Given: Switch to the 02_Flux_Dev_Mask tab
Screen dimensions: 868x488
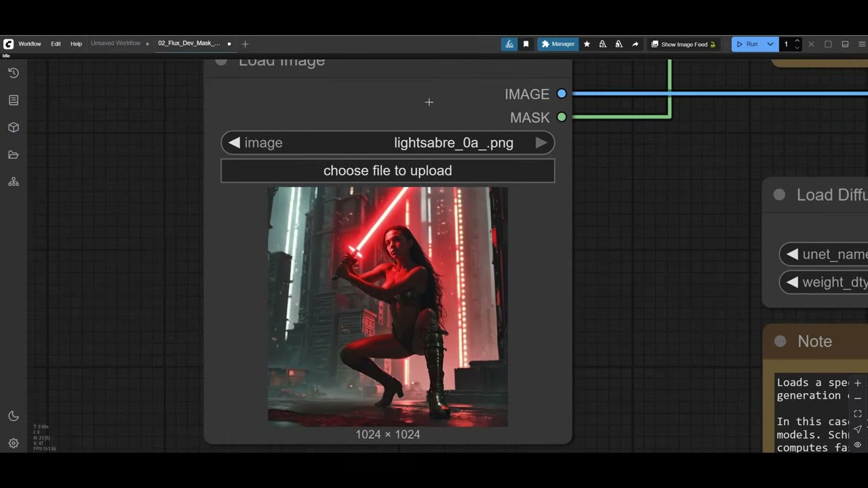Looking at the screenshot, I should pos(189,43).
